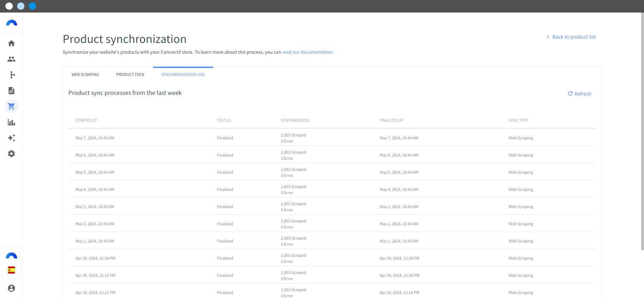This screenshot has width=644, height=299.
Task: Click Finalized status in May 4 row
Action: point(225,189)
